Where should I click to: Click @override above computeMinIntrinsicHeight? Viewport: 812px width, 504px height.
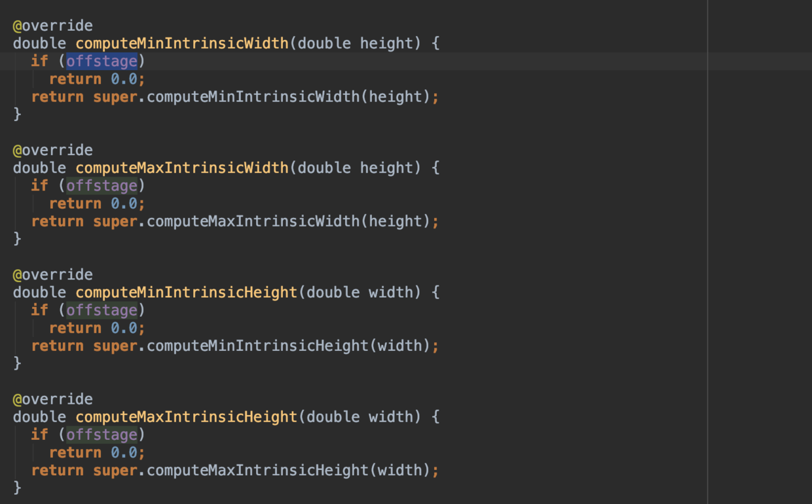click(52, 274)
